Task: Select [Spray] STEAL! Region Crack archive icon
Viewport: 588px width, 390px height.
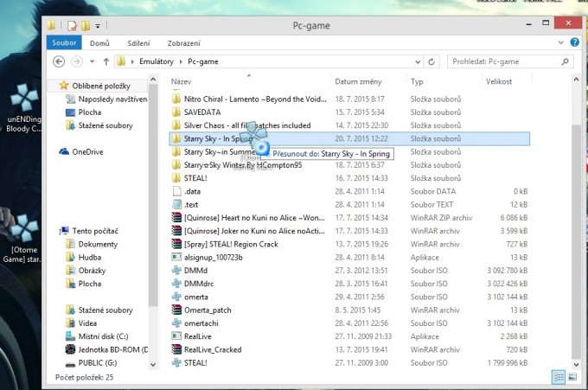Action: pos(176,244)
